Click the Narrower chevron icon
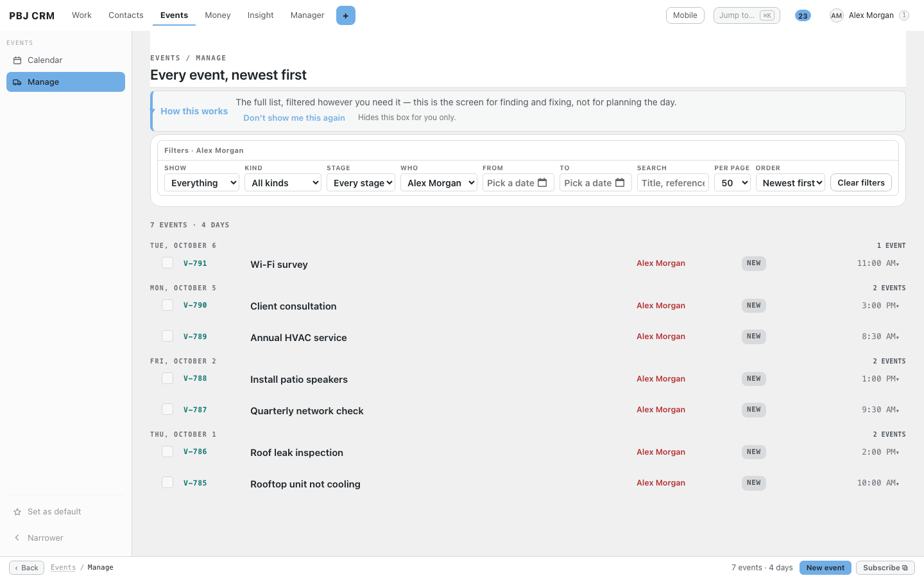 click(x=17, y=538)
